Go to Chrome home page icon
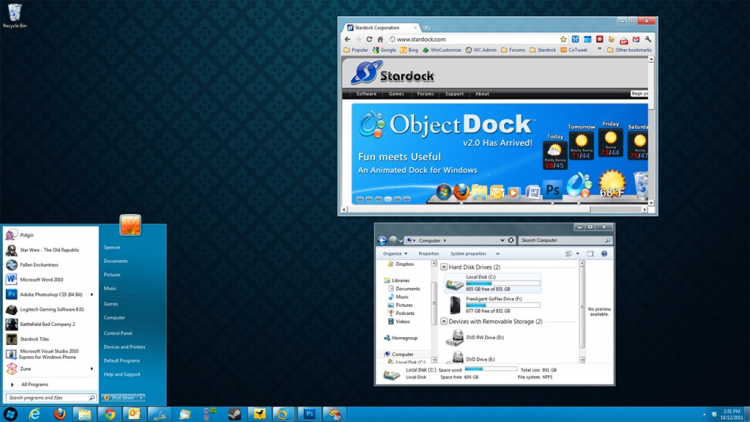This screenshot has width=750, height=422. 380,39
